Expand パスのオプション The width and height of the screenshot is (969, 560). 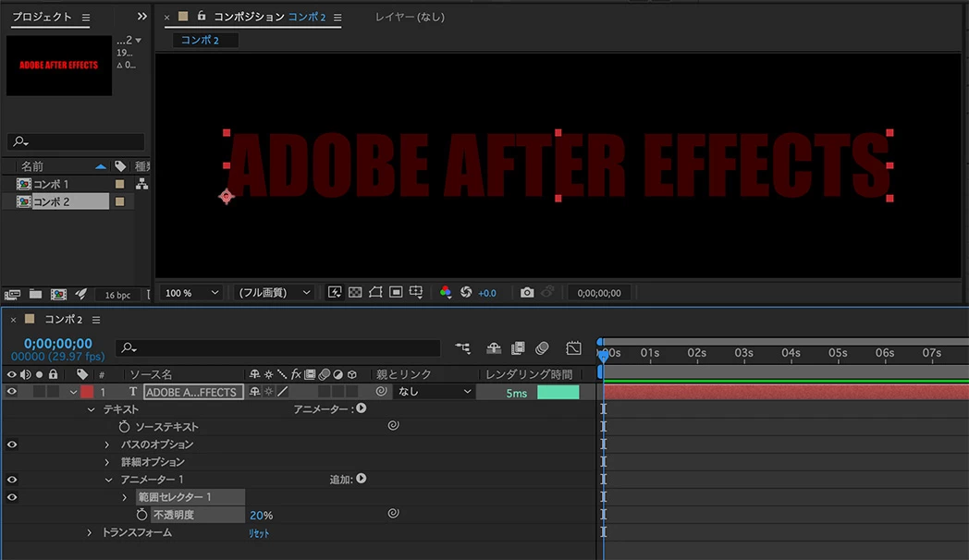pyautogui.click(x=107, y=444)
